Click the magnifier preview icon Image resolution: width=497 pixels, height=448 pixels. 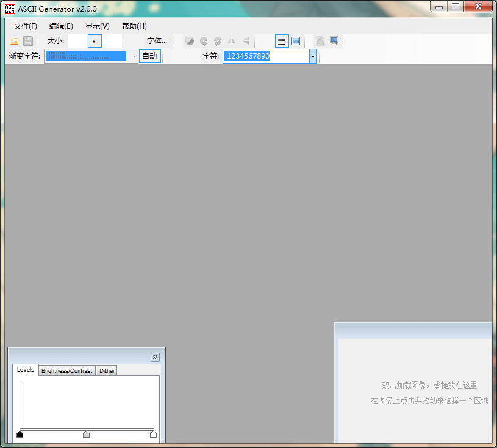[x=320, y=42]
